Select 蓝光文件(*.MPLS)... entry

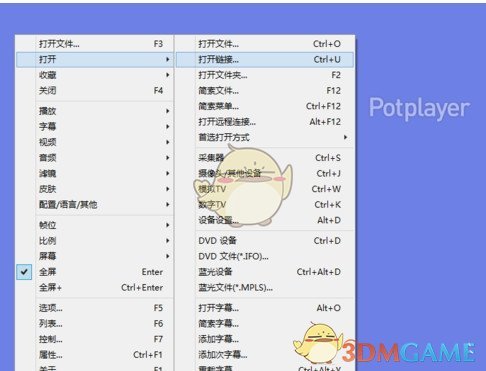coord(265,287)
